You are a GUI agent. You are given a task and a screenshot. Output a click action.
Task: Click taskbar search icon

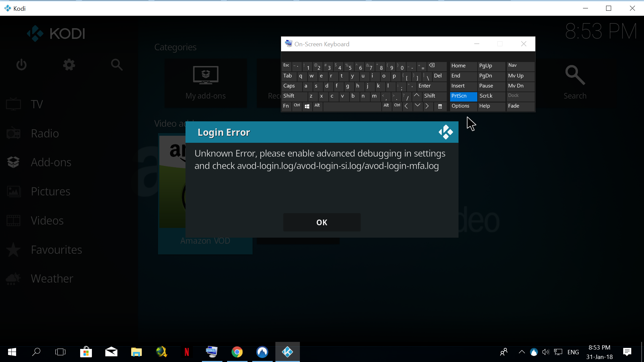click(36, 352)
